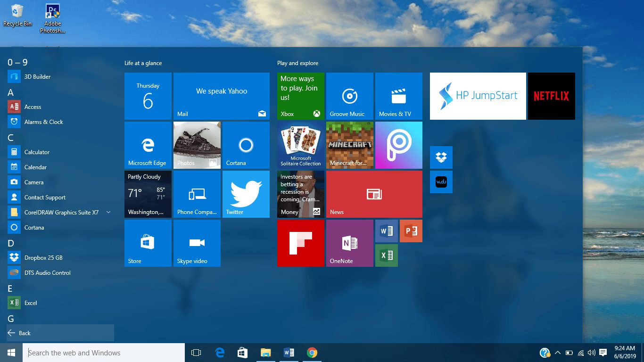This screenshot has width=644, height=362.
Task: Launch Excel from the app list
Action: (60, 303)
